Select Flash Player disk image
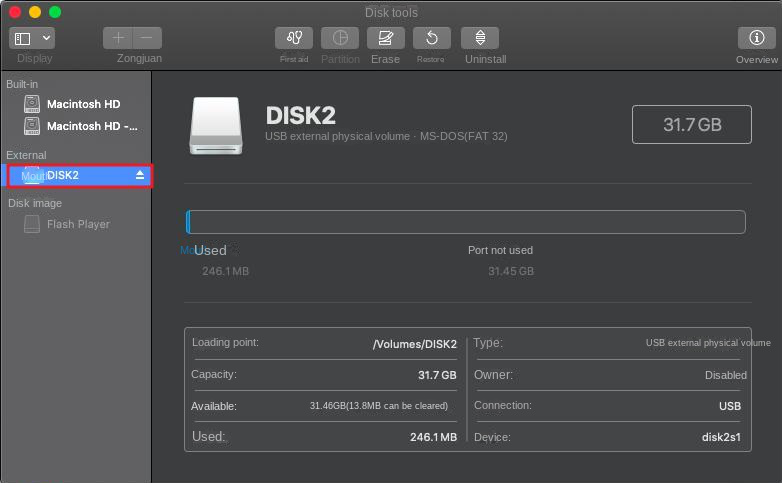The width and height of the screenshot is (782, 483). click(x=78, y=224)
